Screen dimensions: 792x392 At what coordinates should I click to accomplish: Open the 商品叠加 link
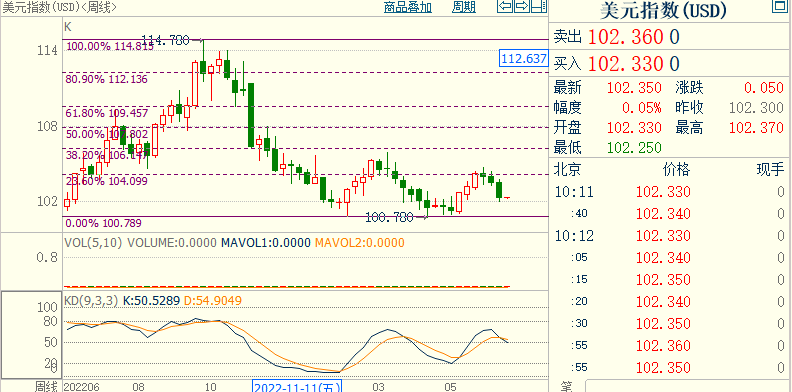pyautogui.click(x=407, y=7)
